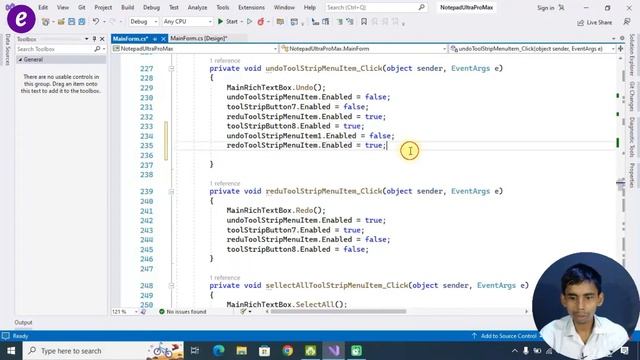This screenshot has height=360, width=640.
Task: Click the New Project toolbar icon
Action: click(x=45, y=22)
